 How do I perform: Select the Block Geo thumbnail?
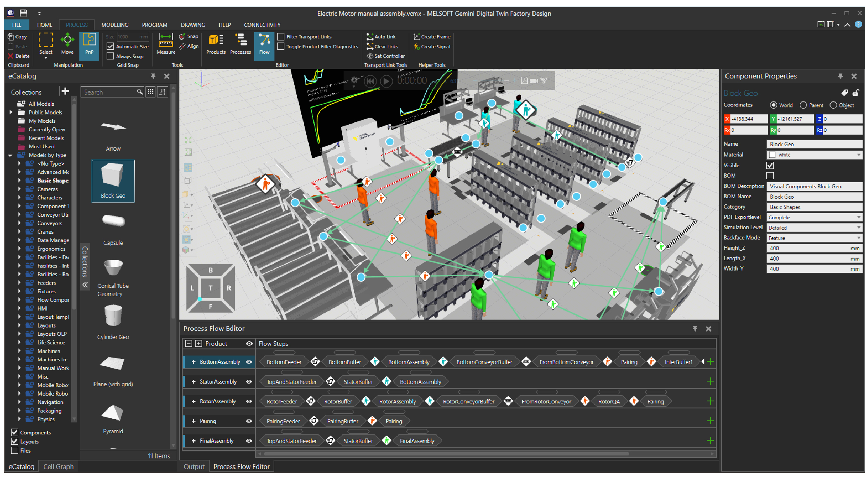[113, 181]
